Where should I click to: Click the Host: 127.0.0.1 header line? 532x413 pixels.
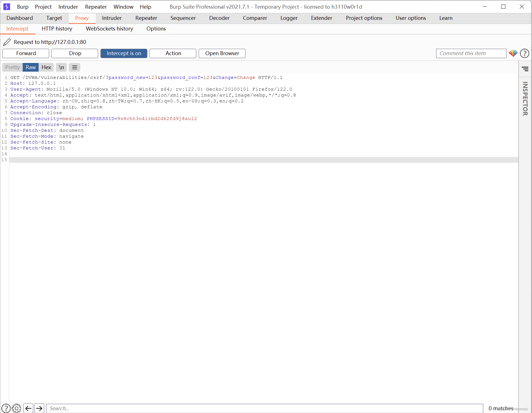33,83
